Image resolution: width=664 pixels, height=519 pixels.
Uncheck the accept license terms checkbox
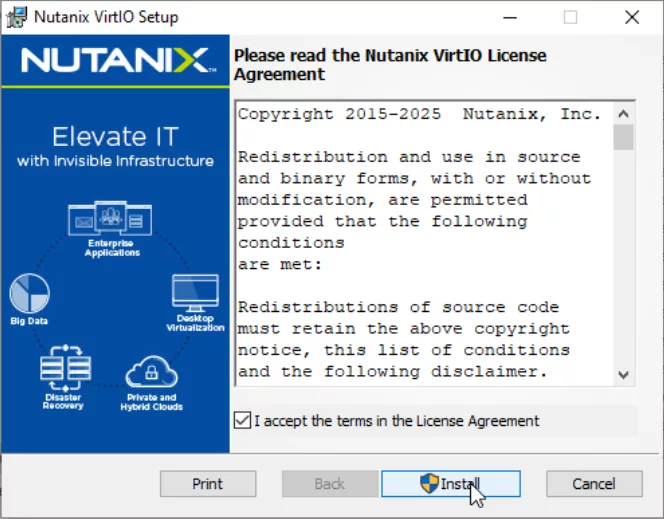click(x=242, y=420)
